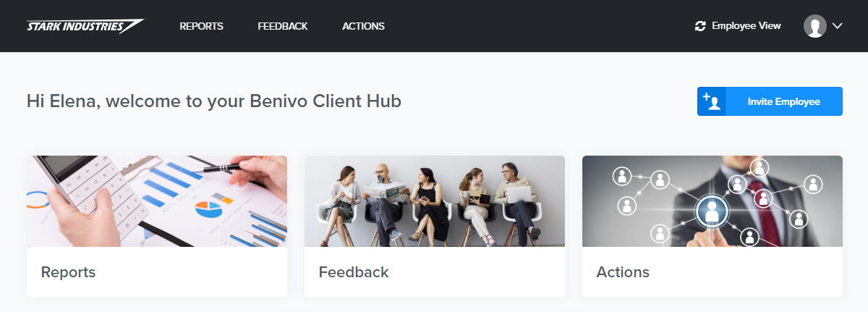
Task: Select the Actions card title
Action: coord(623,272)
